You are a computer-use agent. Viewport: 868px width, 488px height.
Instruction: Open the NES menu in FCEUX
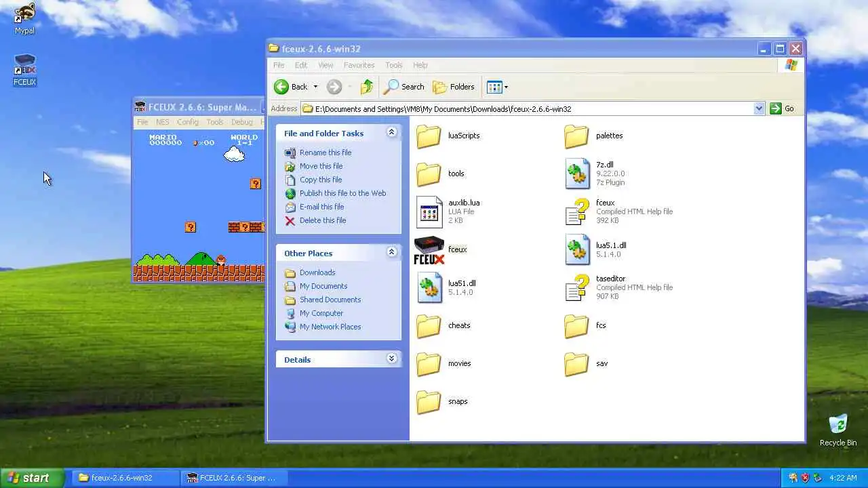163,122
